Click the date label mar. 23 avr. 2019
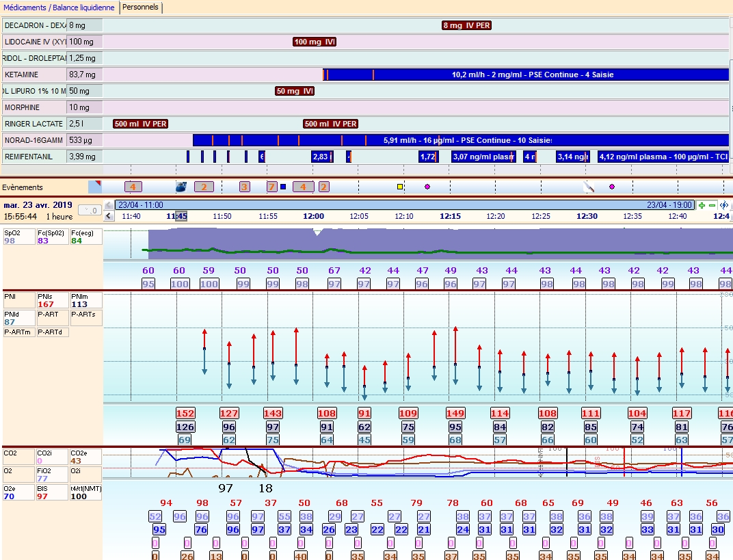The image size is (733, 560). 38,204
